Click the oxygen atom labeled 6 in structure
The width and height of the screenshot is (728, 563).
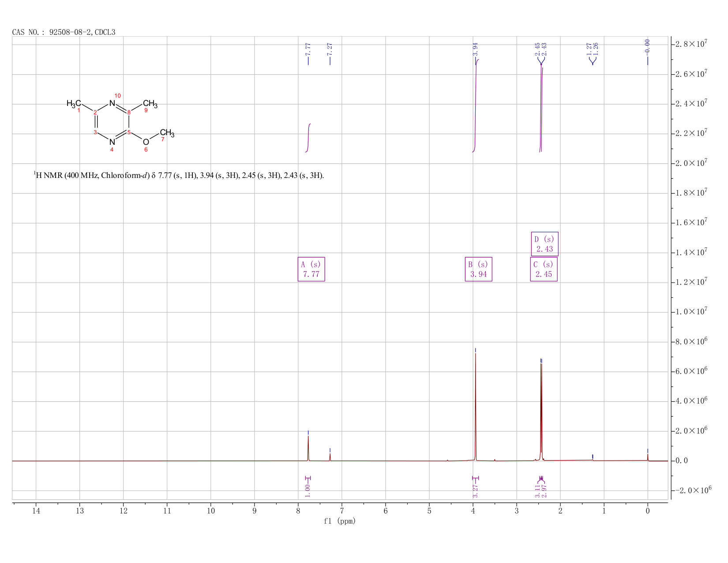[x=146, y=142]
